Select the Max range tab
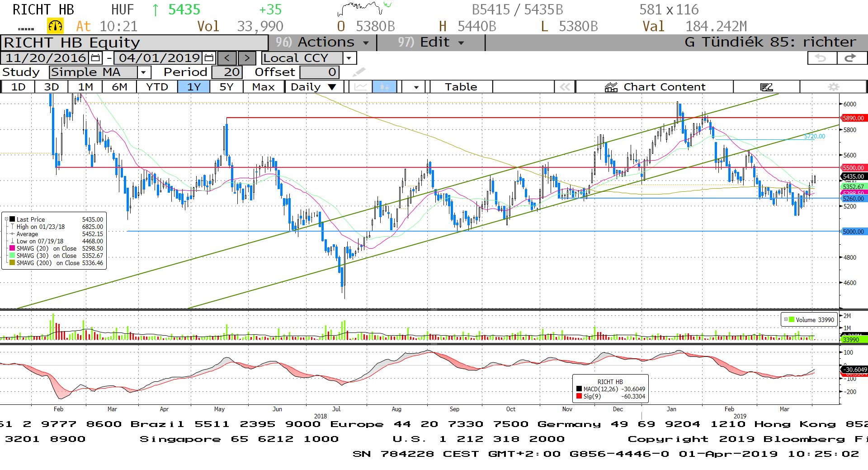This screenshot has width=868, height=470. point(264,87)
